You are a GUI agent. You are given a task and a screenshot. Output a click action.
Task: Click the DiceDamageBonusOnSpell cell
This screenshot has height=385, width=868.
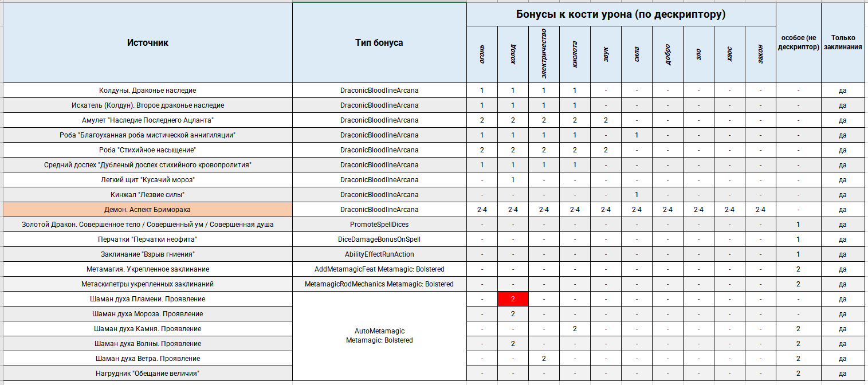[x=379, y=239]
